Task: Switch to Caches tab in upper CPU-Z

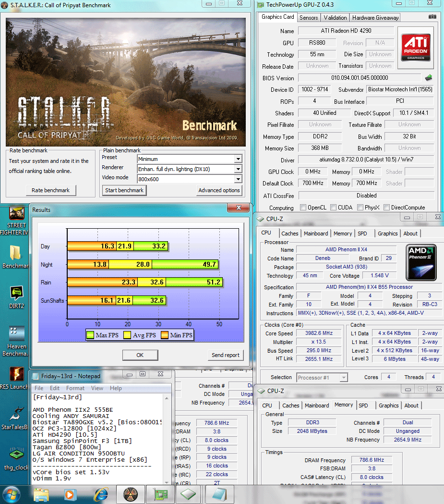Action: 289,234
